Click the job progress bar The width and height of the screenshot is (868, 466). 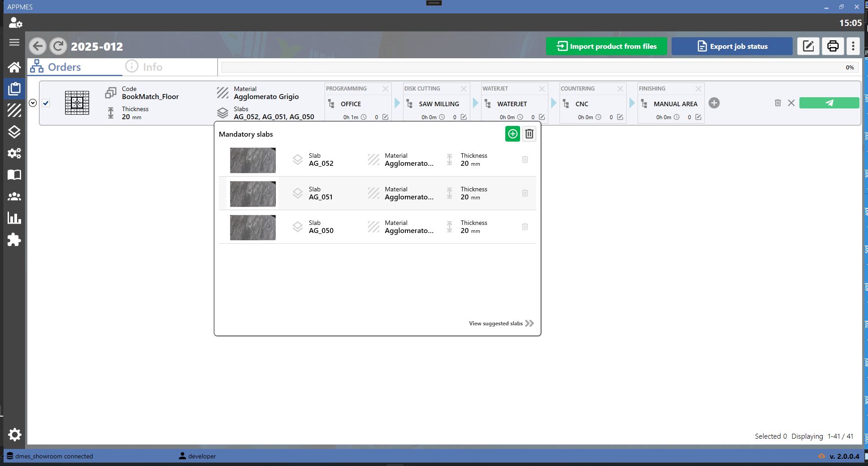coord(539,67)
